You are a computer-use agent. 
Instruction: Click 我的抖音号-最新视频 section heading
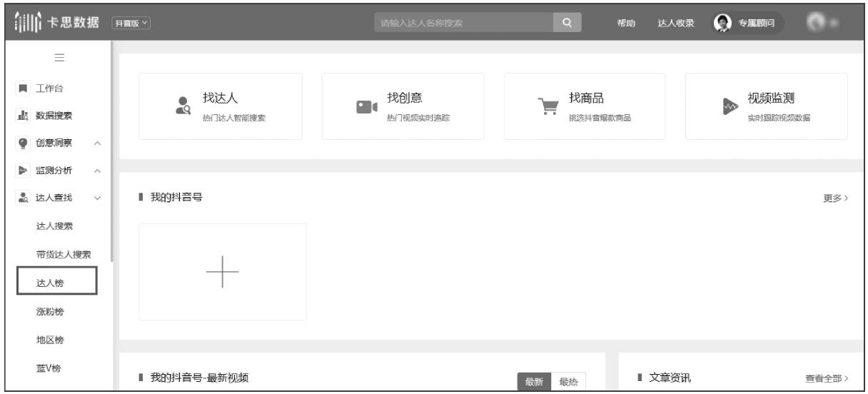[x=200, y=378]
